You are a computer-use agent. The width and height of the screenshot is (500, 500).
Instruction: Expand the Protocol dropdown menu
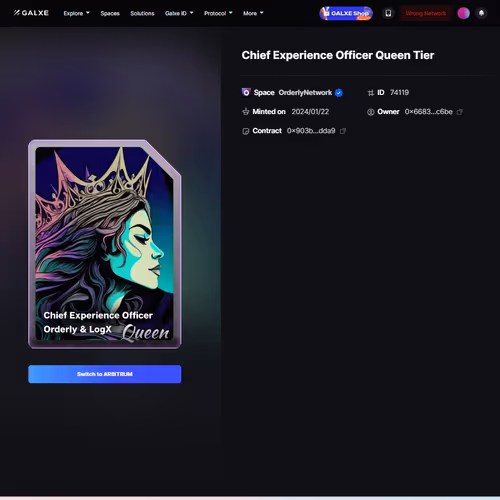218,13
